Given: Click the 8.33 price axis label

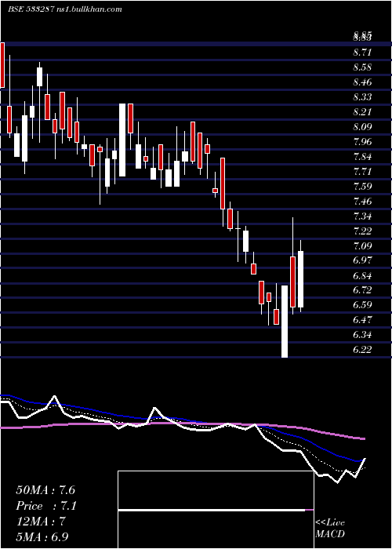Looking at the screenshot, I should 362,97.
